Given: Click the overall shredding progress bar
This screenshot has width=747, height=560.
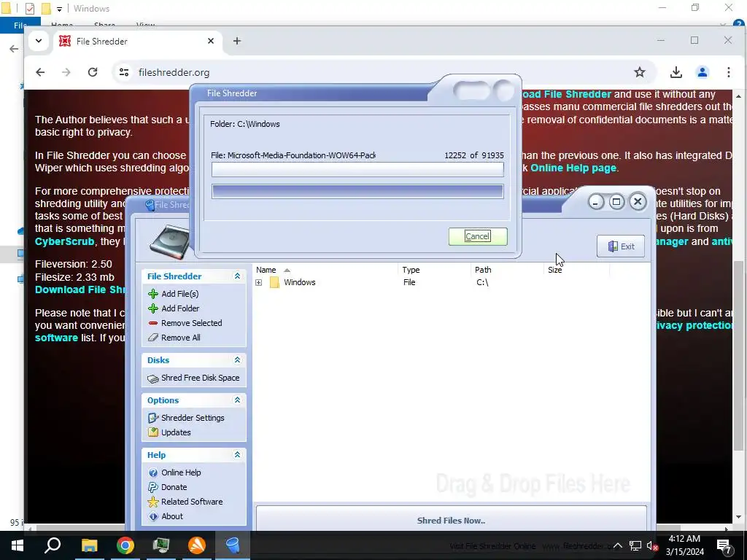Looking at the screenshot, I should point(357,192).
